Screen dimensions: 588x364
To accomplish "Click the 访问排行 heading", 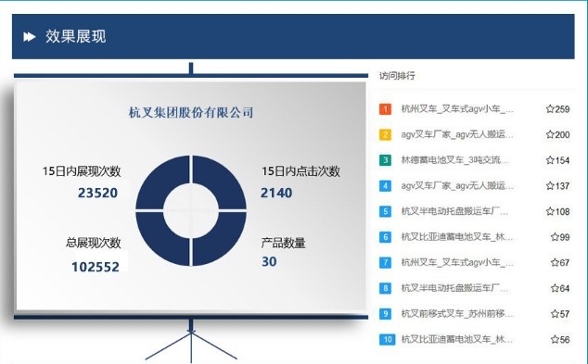I will pos(397,76).
